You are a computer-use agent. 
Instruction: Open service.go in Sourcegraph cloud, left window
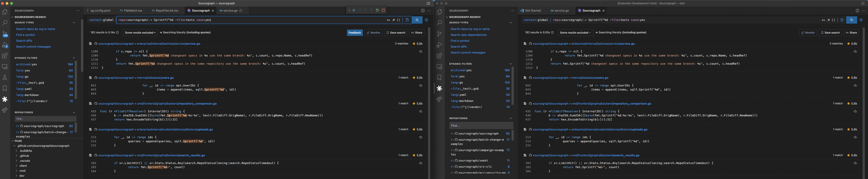click(x=421, y=52)
